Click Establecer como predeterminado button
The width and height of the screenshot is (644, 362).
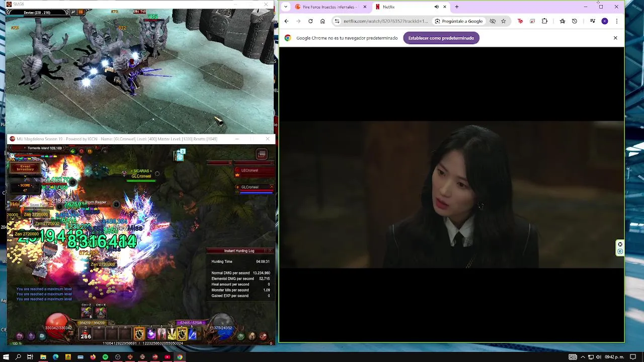(x=441, y=38)
